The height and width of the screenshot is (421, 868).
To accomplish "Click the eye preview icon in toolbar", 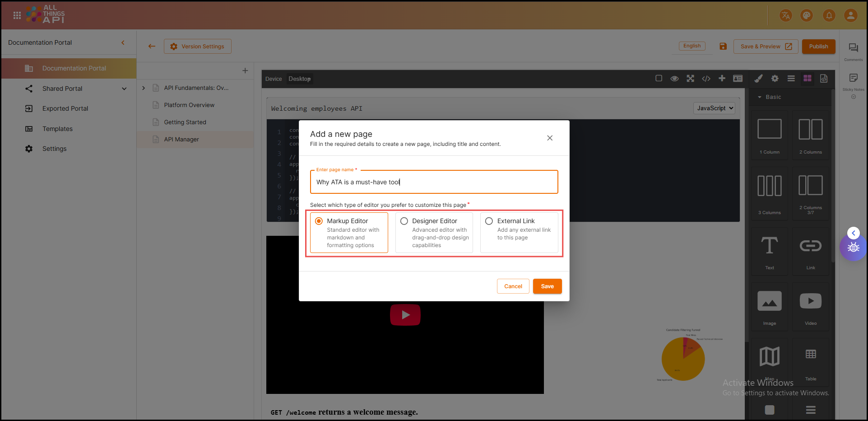I will click(674, 79).
